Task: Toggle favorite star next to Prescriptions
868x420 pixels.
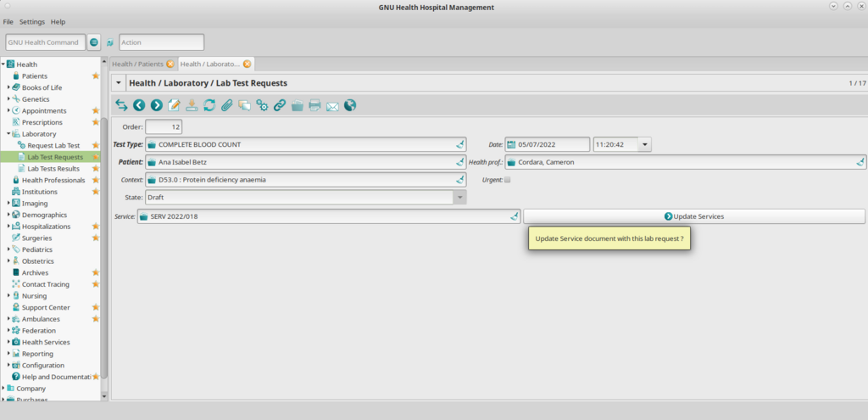Action: point(96,122)
